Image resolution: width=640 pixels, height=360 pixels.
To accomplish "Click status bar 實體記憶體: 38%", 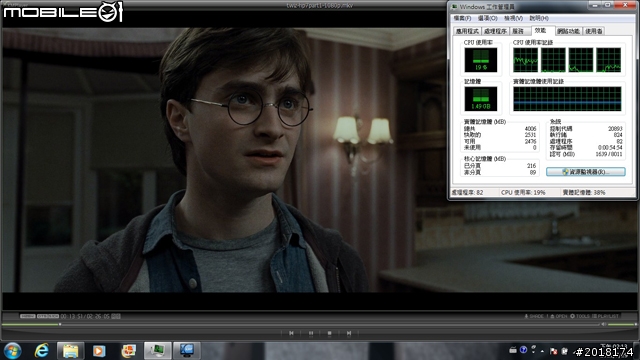I will click(x=584, y=192).
